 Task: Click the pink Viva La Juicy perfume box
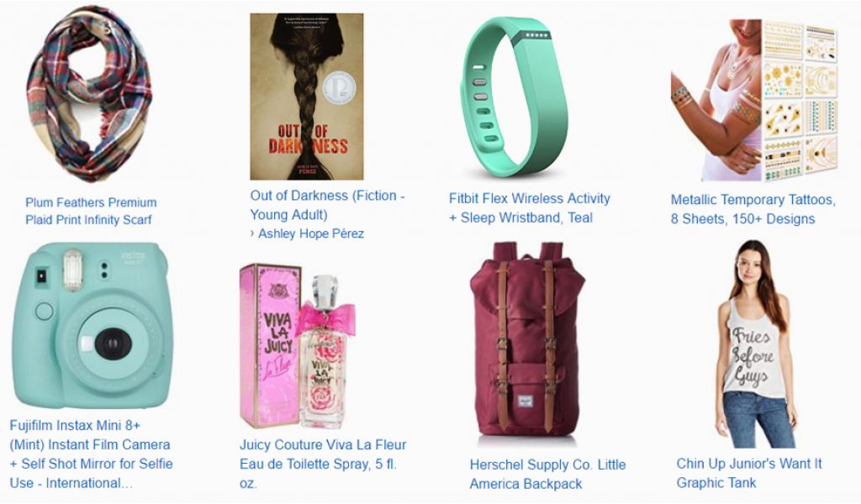point(270,346)
